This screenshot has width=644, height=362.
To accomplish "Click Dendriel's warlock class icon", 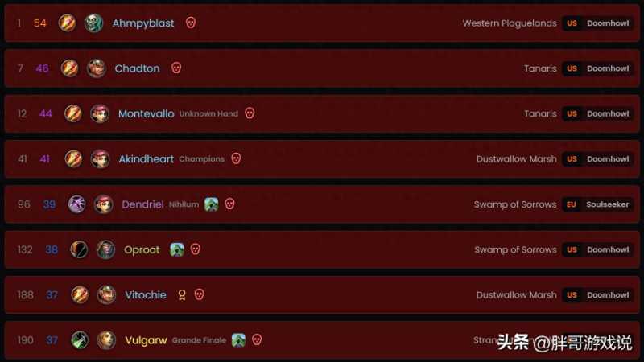I will click(x=76, y=204).
